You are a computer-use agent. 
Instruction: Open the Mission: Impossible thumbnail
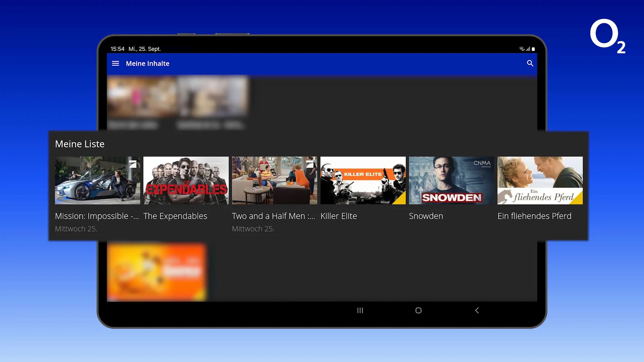coord(98,180)
